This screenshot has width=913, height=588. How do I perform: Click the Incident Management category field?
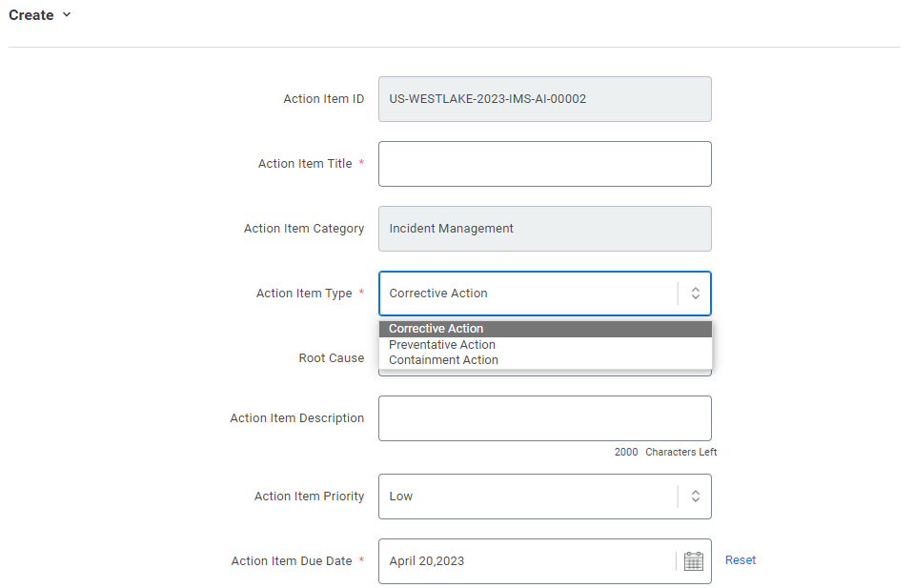545,229
